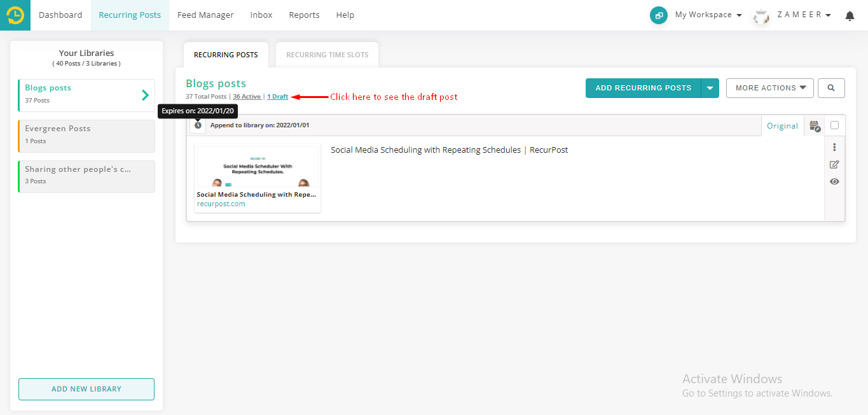Click the 'Your Libraries' heading
Viewport: 868px width, 415px height.
[x=86, y=53]
